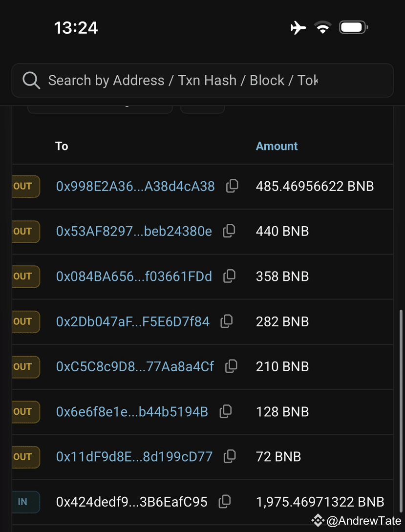Open address 0x2Db047aF...F5E6D7f84
Viewport: 405px width, 532px height.
pyautogui.click(x=133, y=321)
